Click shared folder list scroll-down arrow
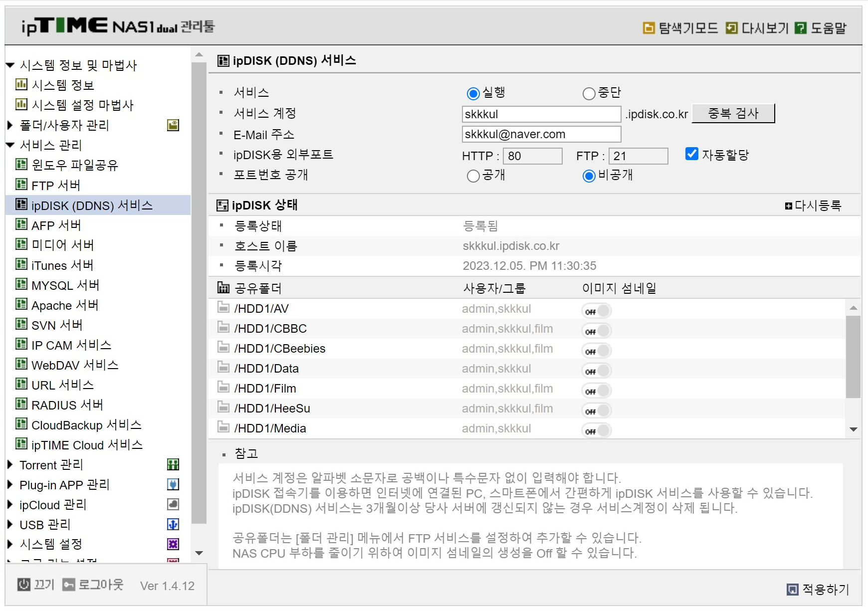The width and height of the screenshot is (868, 613). coord(854,429)
